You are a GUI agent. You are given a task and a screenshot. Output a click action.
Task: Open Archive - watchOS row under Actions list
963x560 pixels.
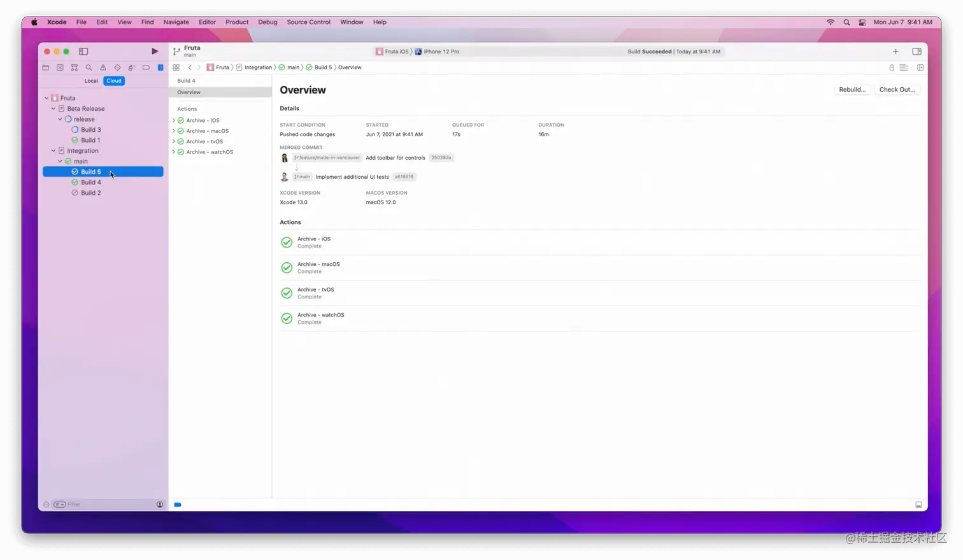click(600, 318)
